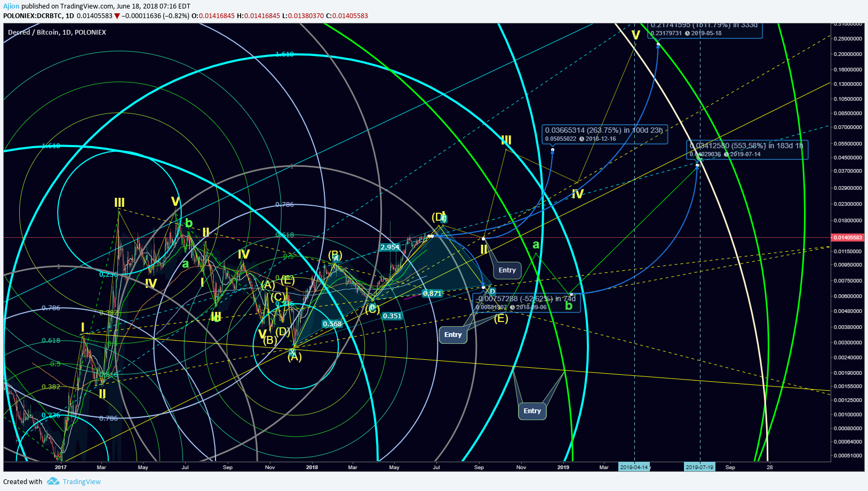The image size is (868, 491).
Task: Select the yellow wave IV label near 2019
Action: (x=578, y=194)
